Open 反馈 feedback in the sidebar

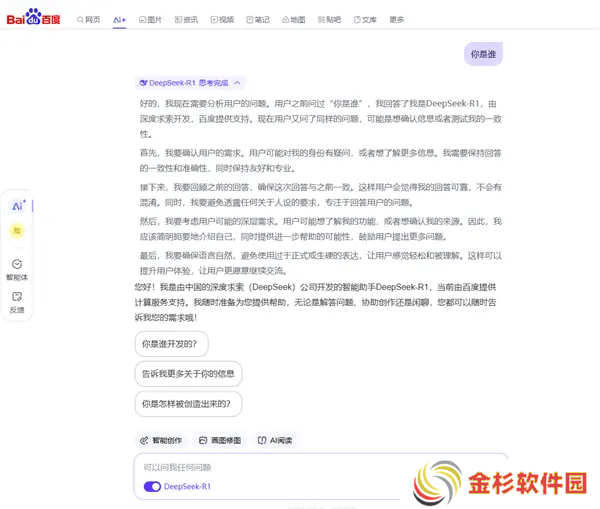[17, 302]
